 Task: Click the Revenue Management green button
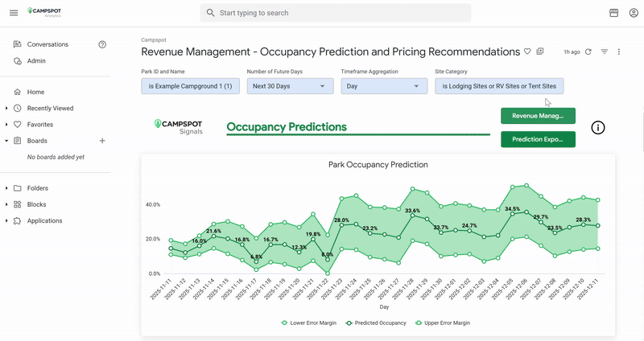pyautogui.click(x=538, y=116)
